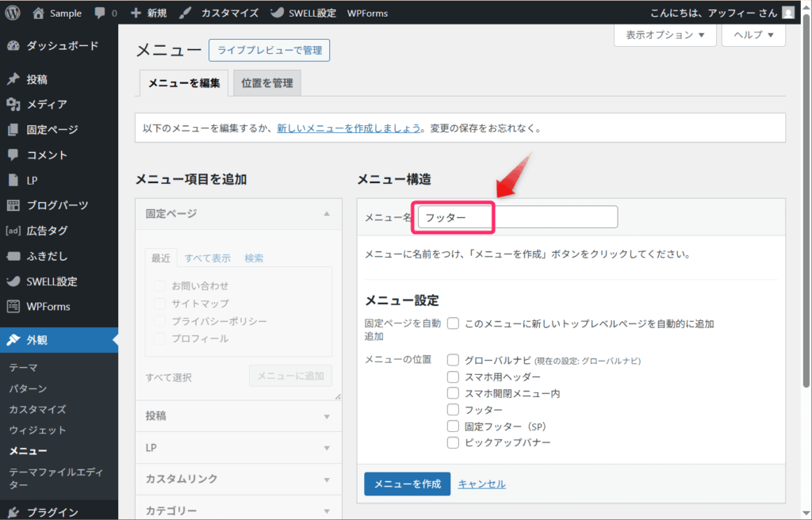This screenshot has width=812, height=520.
Task: Click the 固定ページ icon in sidebar
Action: 13,129
